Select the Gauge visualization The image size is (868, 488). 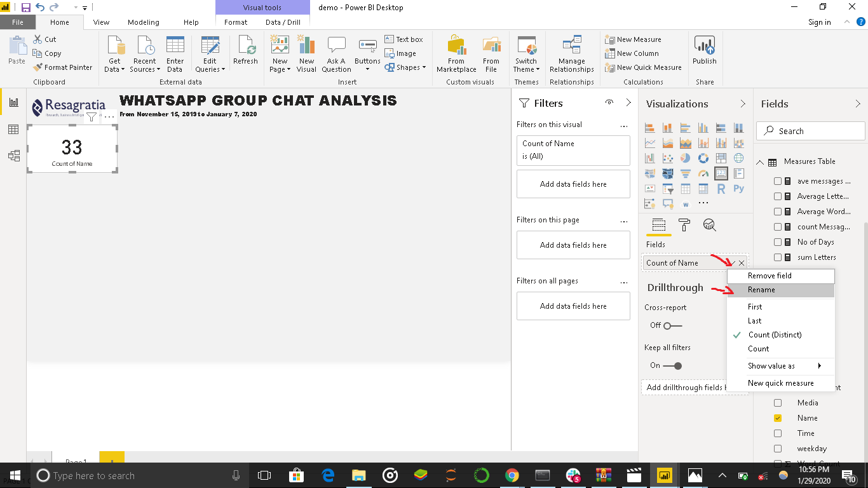pyautogui.click(x=703, y=173)
